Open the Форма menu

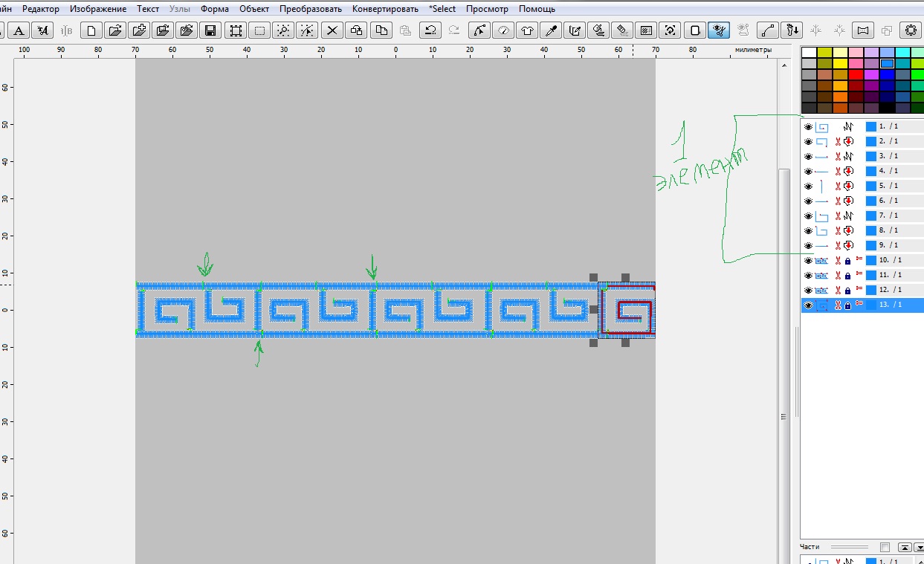pyautogui.click(x=215, y=9)
